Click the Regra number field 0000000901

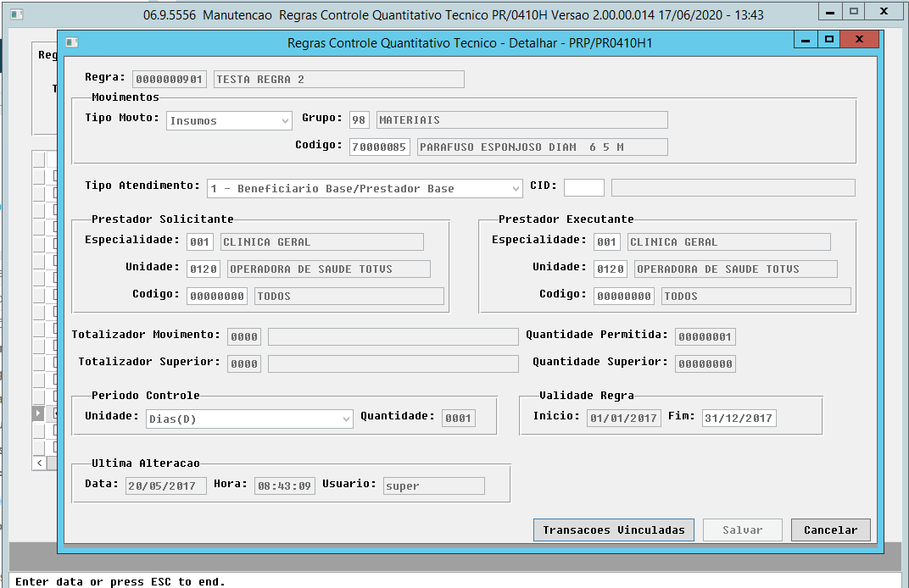[x=170, y=80]
